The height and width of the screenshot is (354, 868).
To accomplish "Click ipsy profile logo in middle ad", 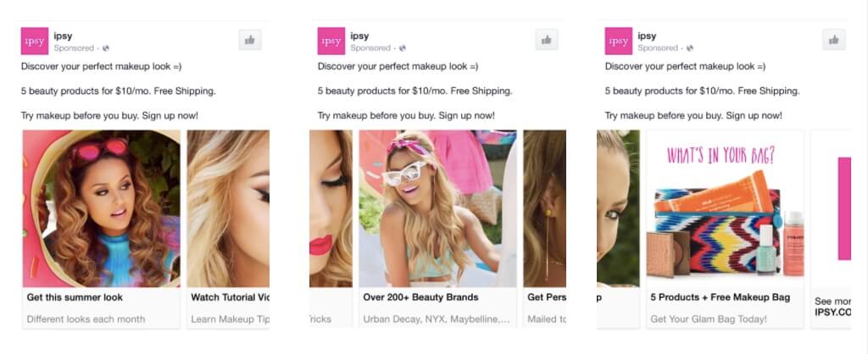I will [x=331, y=41].
